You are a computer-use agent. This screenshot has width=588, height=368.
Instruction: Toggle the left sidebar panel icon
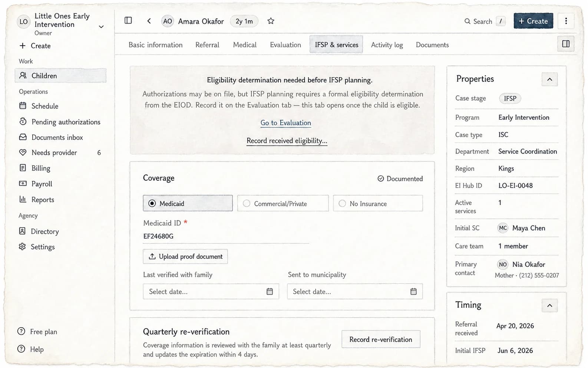128,20
